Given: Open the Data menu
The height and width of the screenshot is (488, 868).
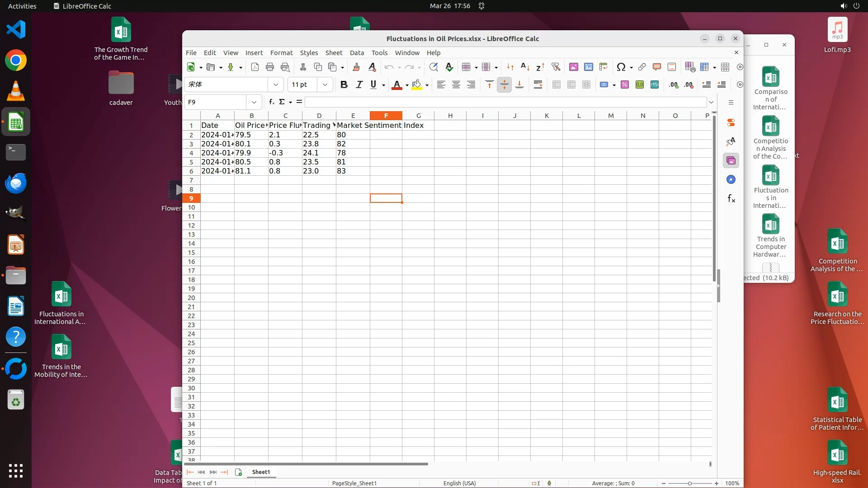Looking at the screenshot, I should (356, 53).
